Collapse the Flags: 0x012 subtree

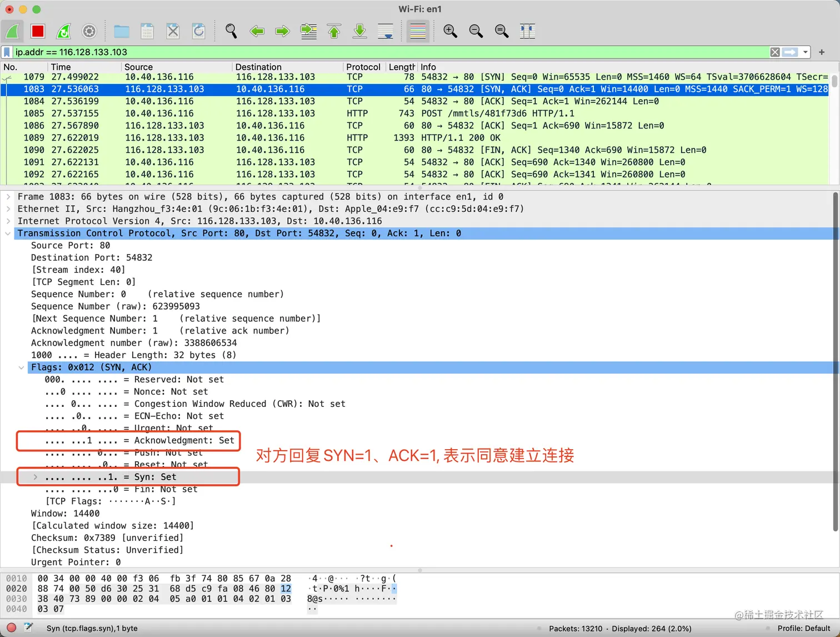tap(21, 367)
